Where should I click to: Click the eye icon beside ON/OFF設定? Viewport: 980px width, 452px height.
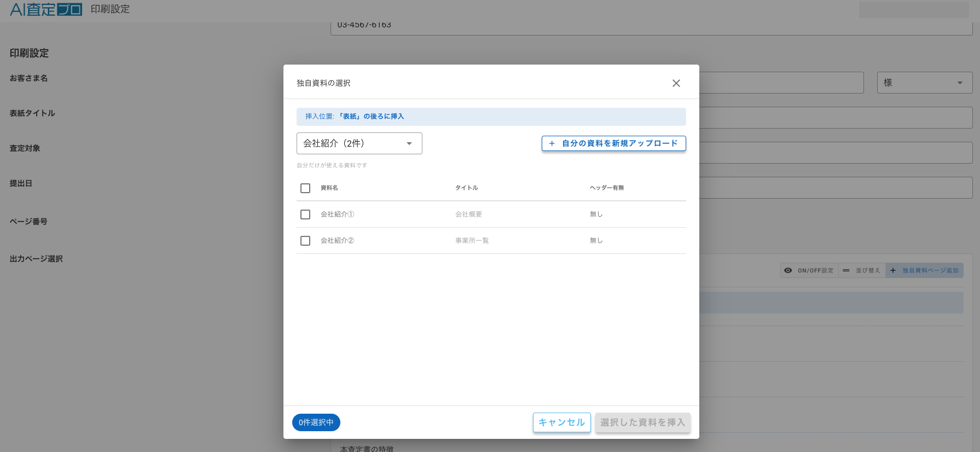point(788,270)
